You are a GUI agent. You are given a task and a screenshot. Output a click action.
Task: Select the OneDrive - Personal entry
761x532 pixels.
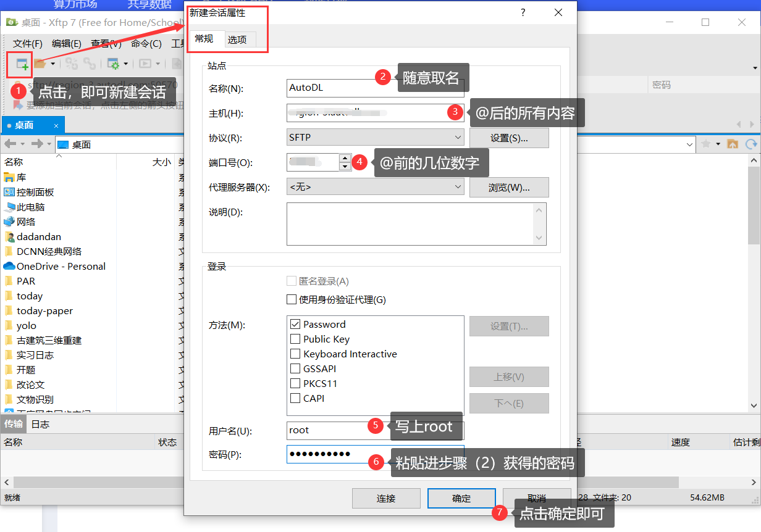[x=54, y=266]
